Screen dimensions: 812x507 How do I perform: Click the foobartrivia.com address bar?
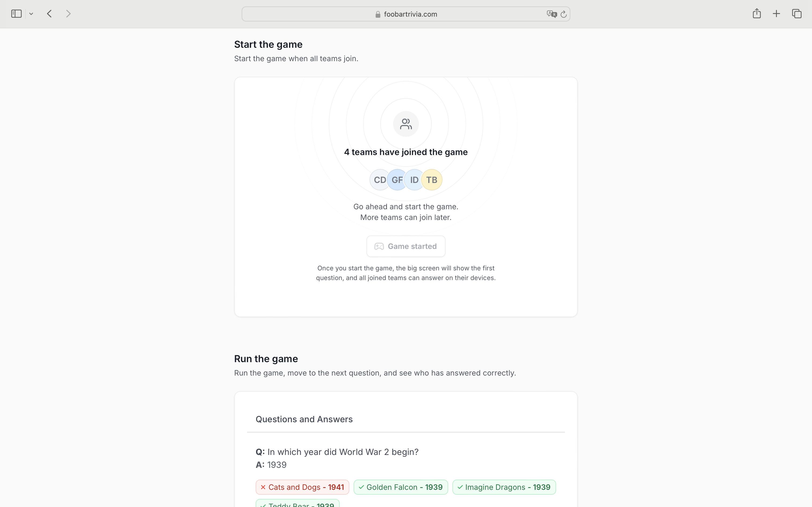406,14
